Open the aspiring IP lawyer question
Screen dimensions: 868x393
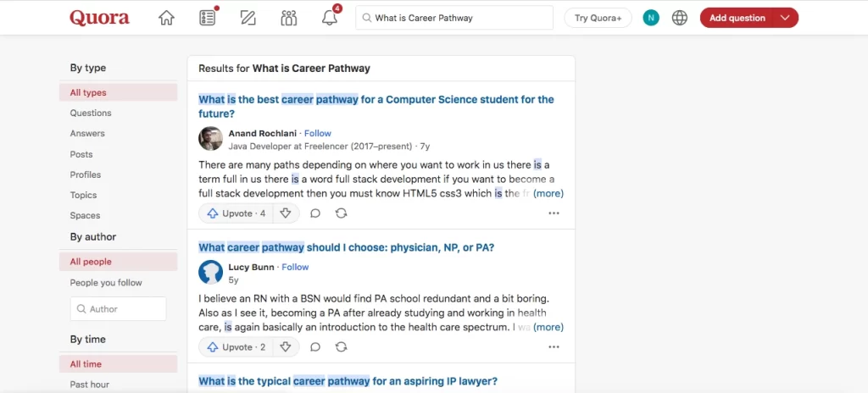(x=348, y=381)
